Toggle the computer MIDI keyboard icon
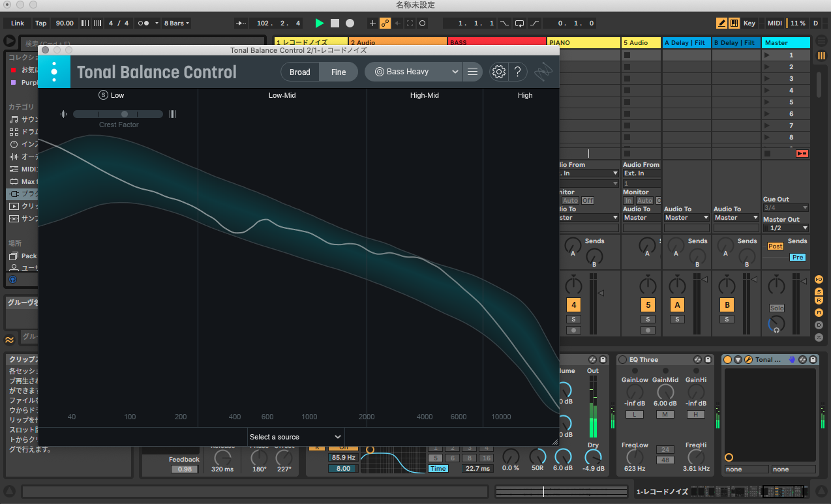 [x=734, y=23]
